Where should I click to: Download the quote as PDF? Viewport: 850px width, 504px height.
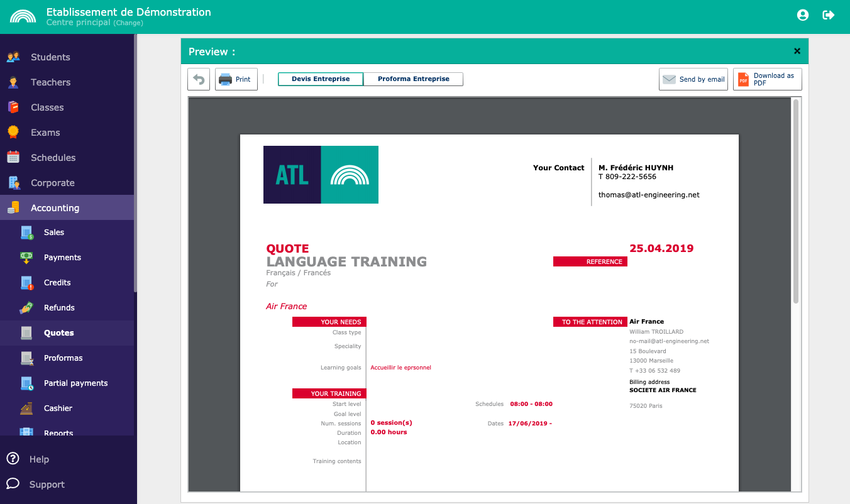768,79
